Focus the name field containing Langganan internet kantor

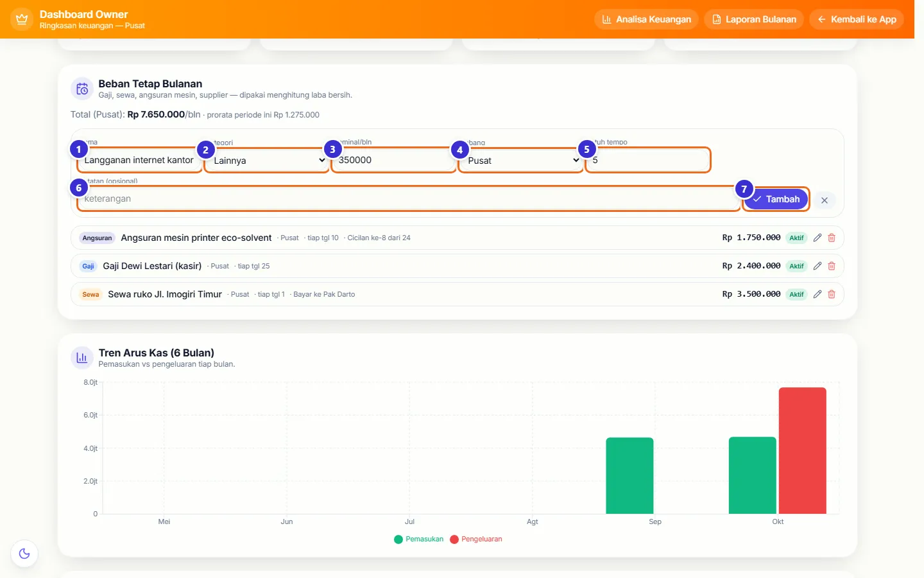139,160
